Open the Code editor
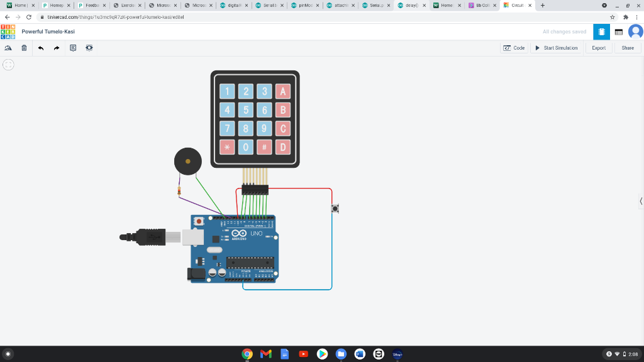The height and width of the screenshot is (362, 644). tap(514, 48)
